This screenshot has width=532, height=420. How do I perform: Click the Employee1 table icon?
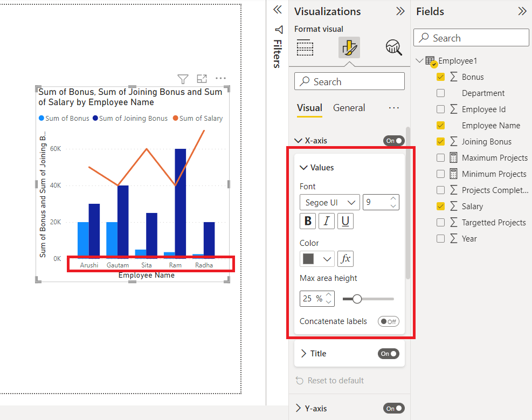tap(431, 61)
